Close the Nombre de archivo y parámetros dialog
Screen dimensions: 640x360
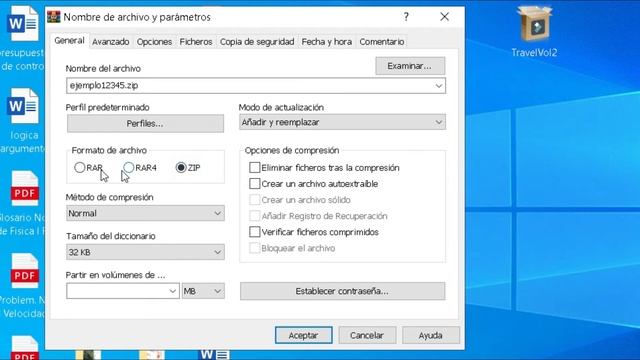[x=444, y=17]
